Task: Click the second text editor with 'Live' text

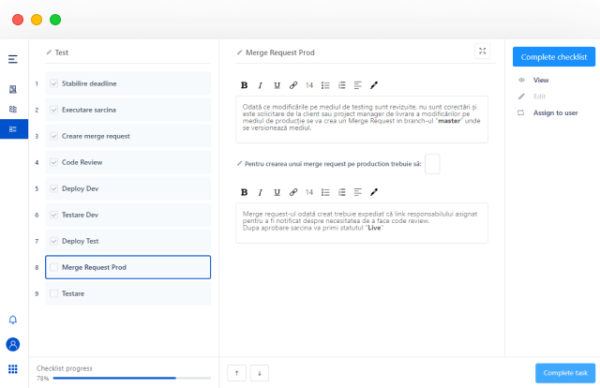Action: coord(362,223)
